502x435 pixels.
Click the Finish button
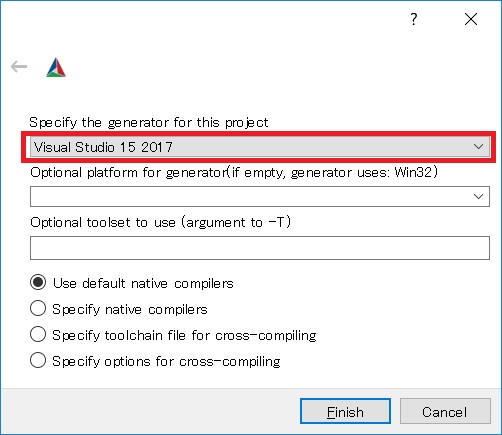tap(345, 411)
